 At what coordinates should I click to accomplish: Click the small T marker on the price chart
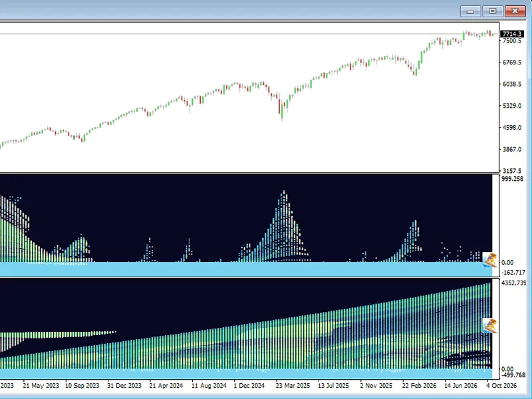tap(74, 138)
